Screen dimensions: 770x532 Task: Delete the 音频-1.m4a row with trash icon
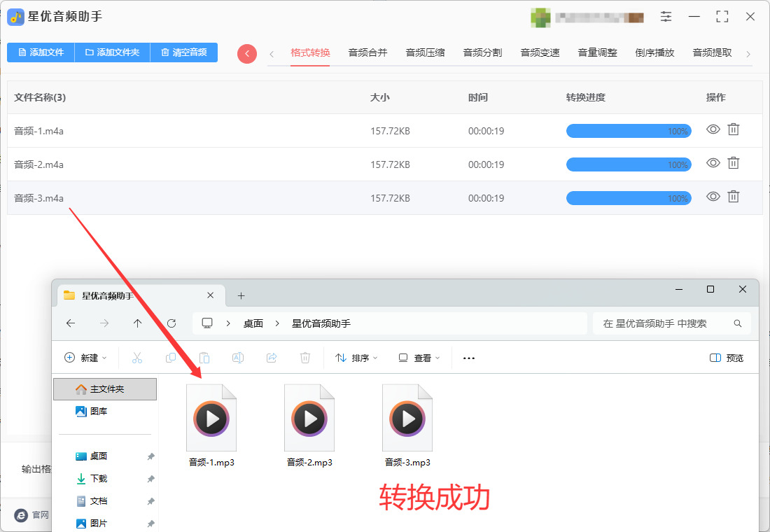733,129
